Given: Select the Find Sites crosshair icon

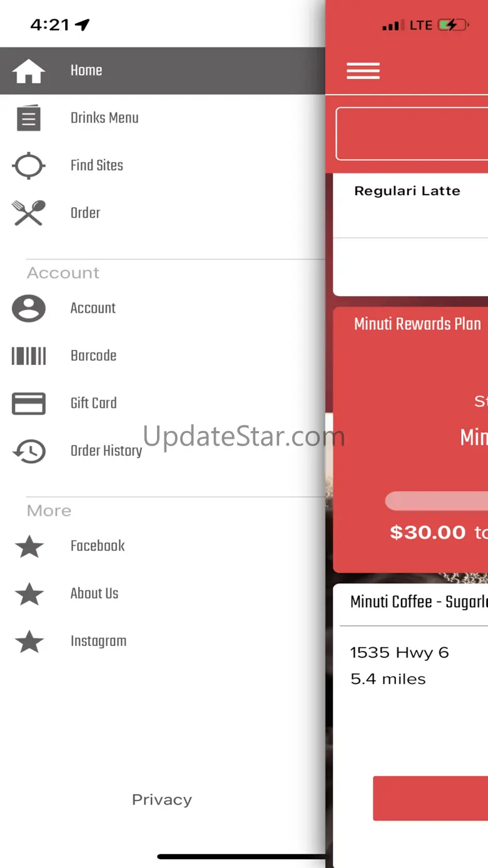Looking at the screenshot, I should [29, 166].
